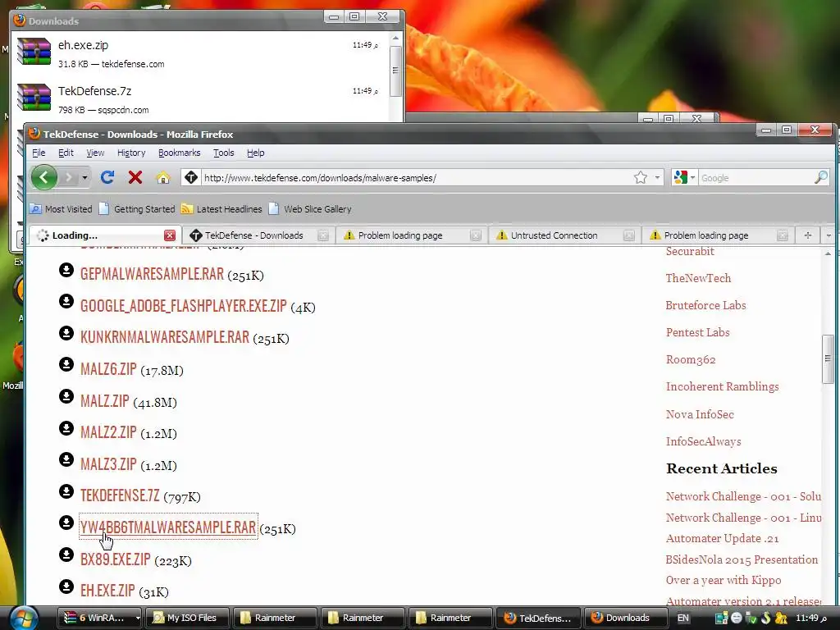Open Automater Update .21 article
Viewport: 840px width, 630px height.
[722, 538]
